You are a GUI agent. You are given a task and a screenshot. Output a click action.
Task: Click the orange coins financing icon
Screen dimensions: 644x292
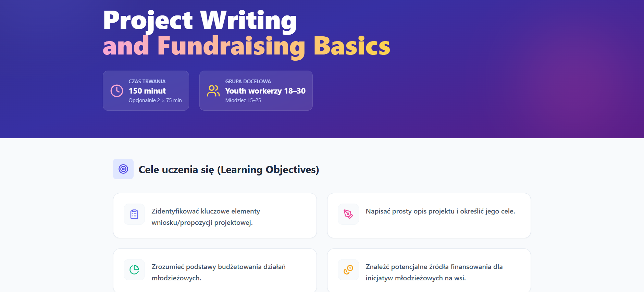pos(348,270)
